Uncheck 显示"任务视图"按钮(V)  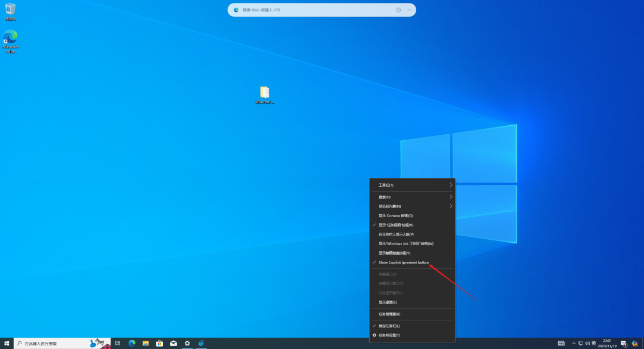click(x=412, y=225)
